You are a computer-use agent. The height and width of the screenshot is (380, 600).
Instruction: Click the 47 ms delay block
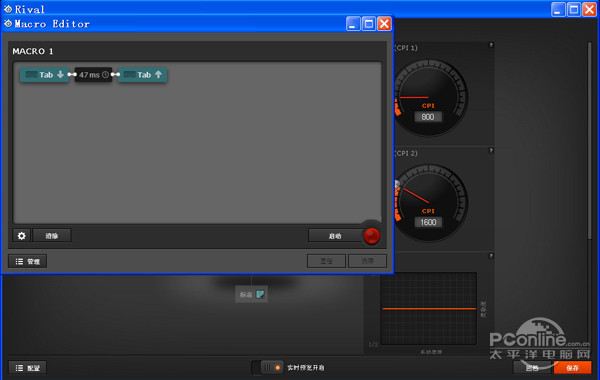point(93,75)
